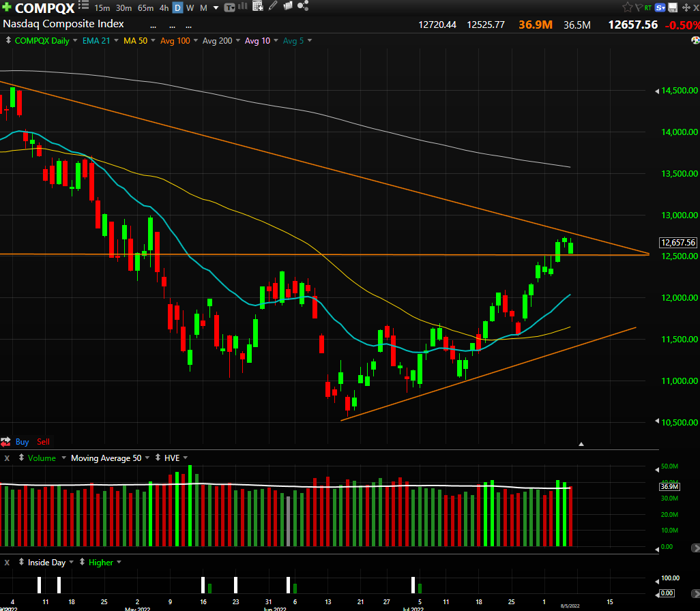Click the small up triangle below the chart
700x611 pixels.
click(581, 444)
